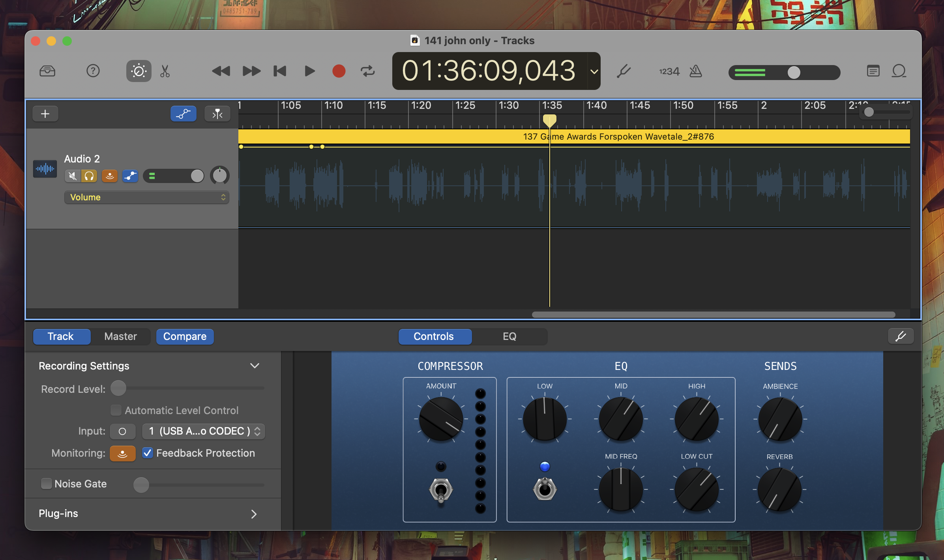Image resolution: width=944 pixels, height=560 pixels.
Task: Open the Loop Browser icon in the top right
Action: (899, 71)
